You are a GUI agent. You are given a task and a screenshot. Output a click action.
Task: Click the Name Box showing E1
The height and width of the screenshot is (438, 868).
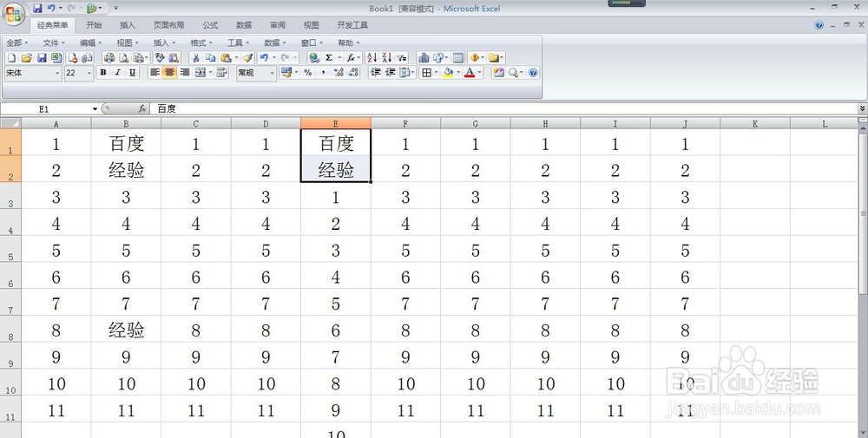(45, 109)
